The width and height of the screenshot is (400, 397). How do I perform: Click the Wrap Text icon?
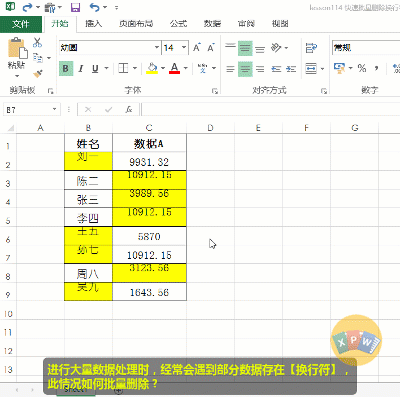point(311,48)
